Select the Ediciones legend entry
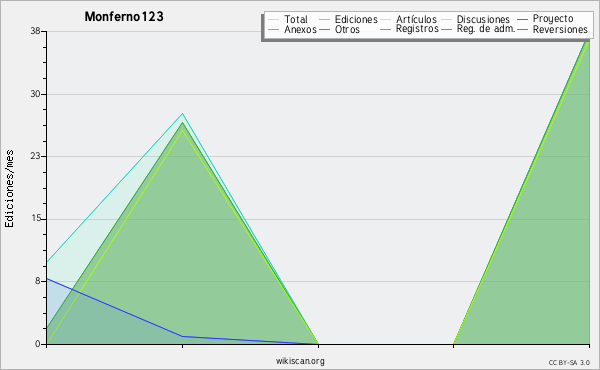Image resolution: width=600 pixels, height=370 pixels. pos(356,19)
